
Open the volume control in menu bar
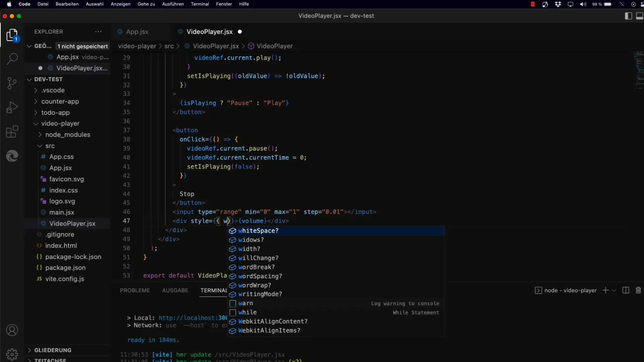[x=583, y=4]
